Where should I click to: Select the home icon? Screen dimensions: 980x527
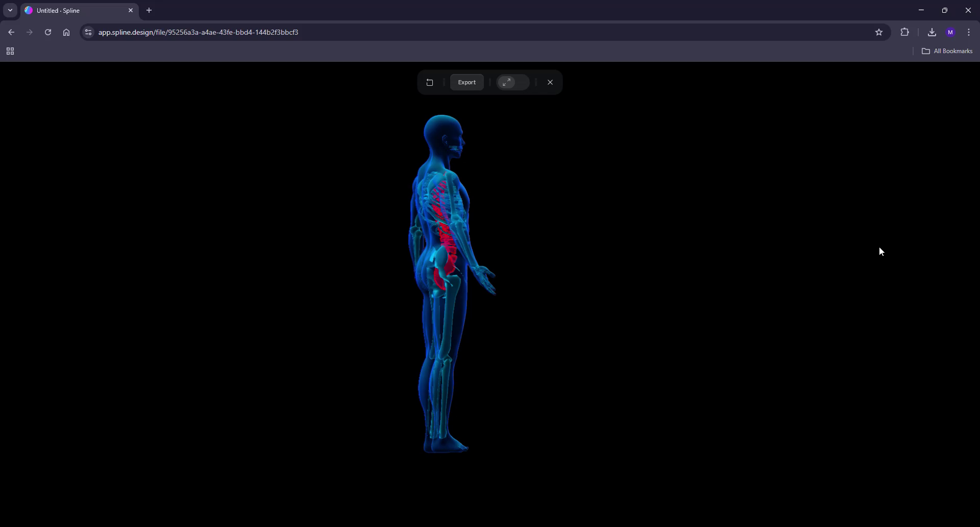(x=66, y=32)
